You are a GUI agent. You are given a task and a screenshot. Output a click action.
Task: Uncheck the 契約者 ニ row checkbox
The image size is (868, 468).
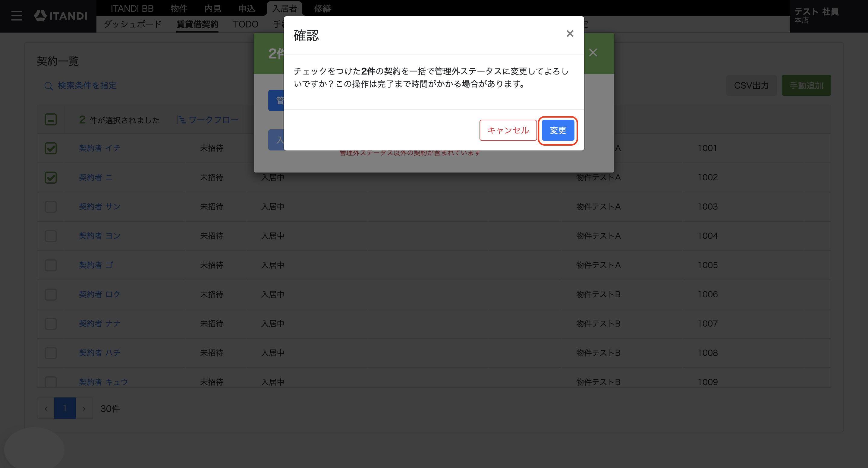point(51,178)
